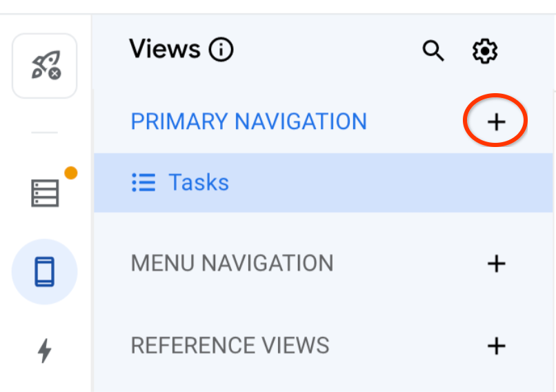
Task: Add a new menu navigation view
Action: tap(496, 264)
